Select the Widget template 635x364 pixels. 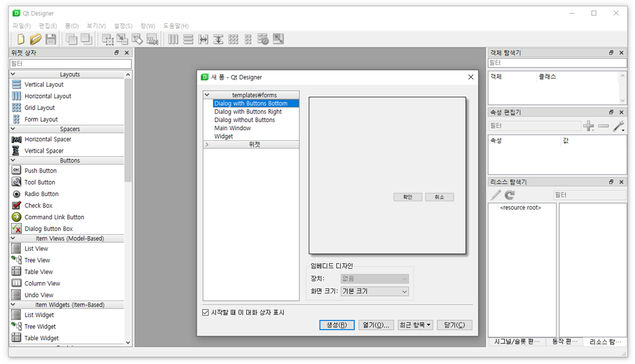pyautogui.click(x=224, y=136)
